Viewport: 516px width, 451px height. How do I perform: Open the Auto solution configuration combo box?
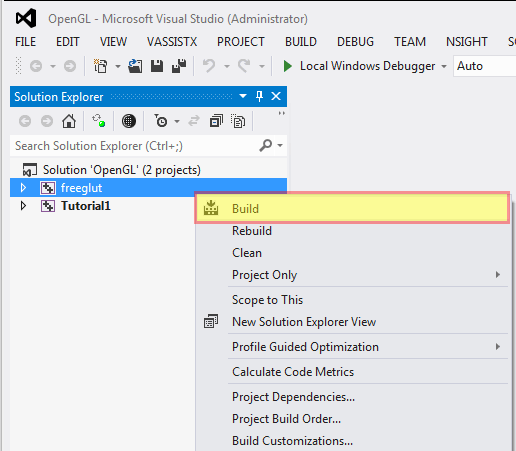click(x=485, y=66)
